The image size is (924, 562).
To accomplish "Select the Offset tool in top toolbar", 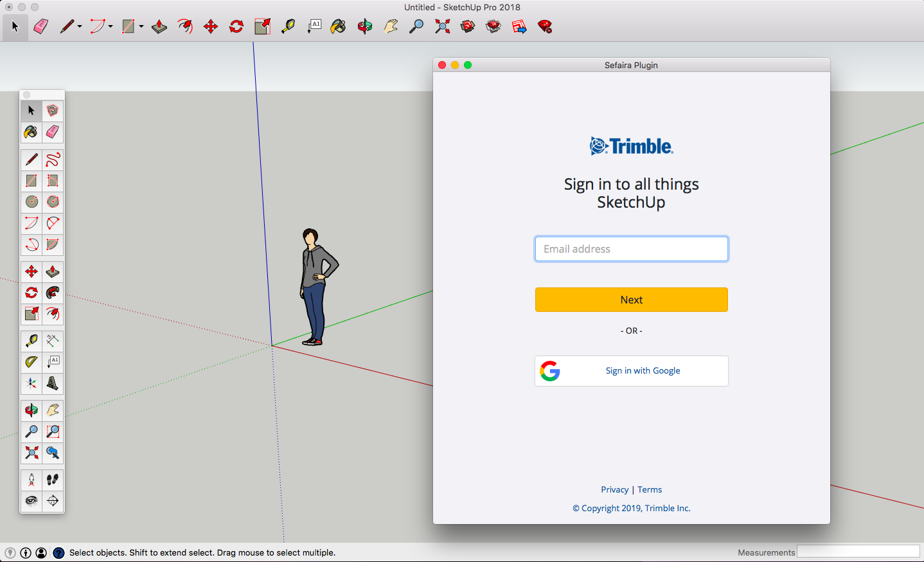I will 185,26.
